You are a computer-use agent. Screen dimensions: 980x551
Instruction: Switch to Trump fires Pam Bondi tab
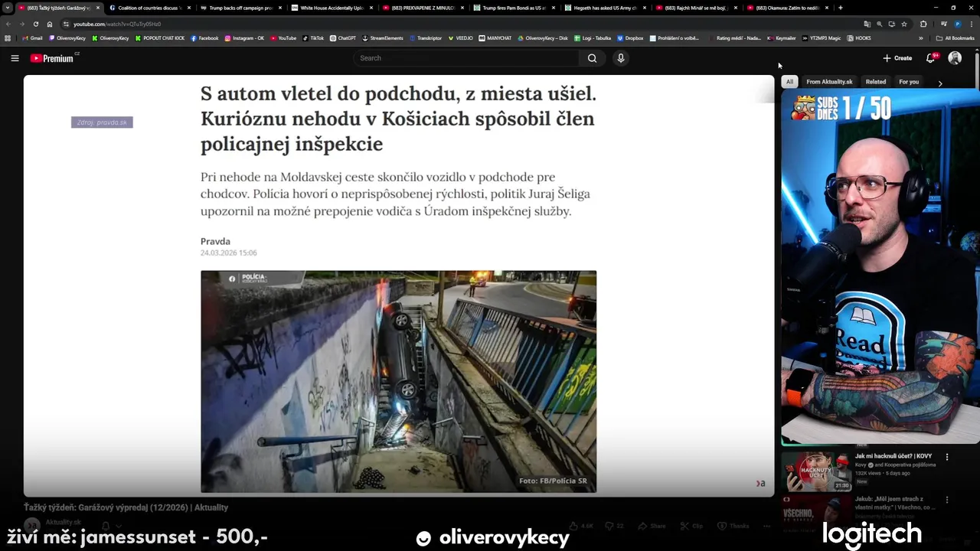[x=514, y=8]
